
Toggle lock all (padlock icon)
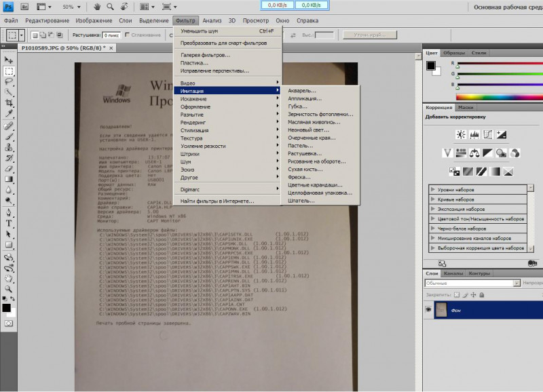point(482,295)
